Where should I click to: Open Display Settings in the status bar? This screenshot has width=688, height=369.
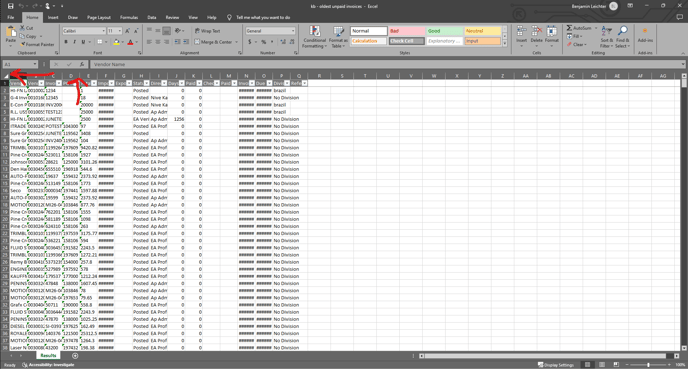[555, 365]
